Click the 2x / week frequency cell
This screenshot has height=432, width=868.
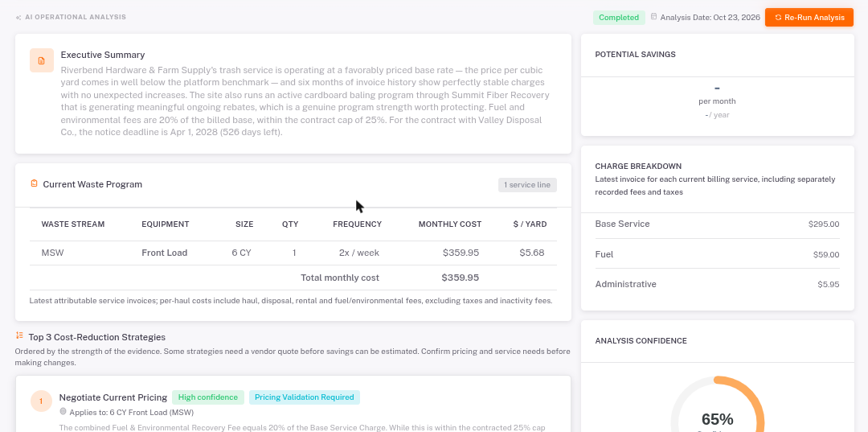pos(358,253)
